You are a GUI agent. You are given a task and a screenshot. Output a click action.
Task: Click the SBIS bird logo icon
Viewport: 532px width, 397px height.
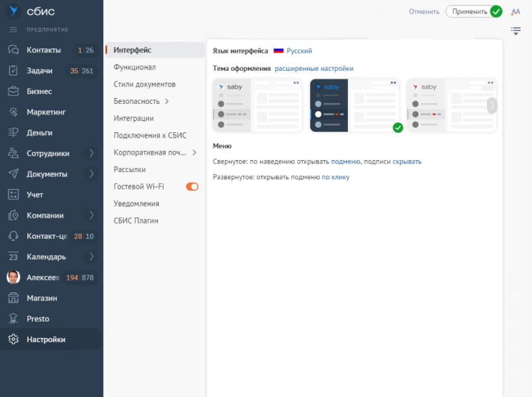point(13,11)
